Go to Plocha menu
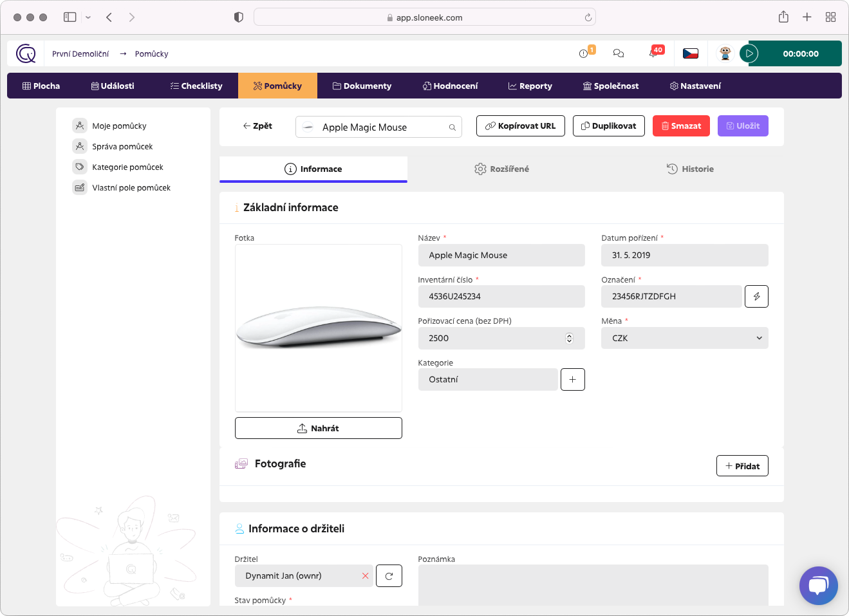 pyautogui.click(x=41, y=86)
